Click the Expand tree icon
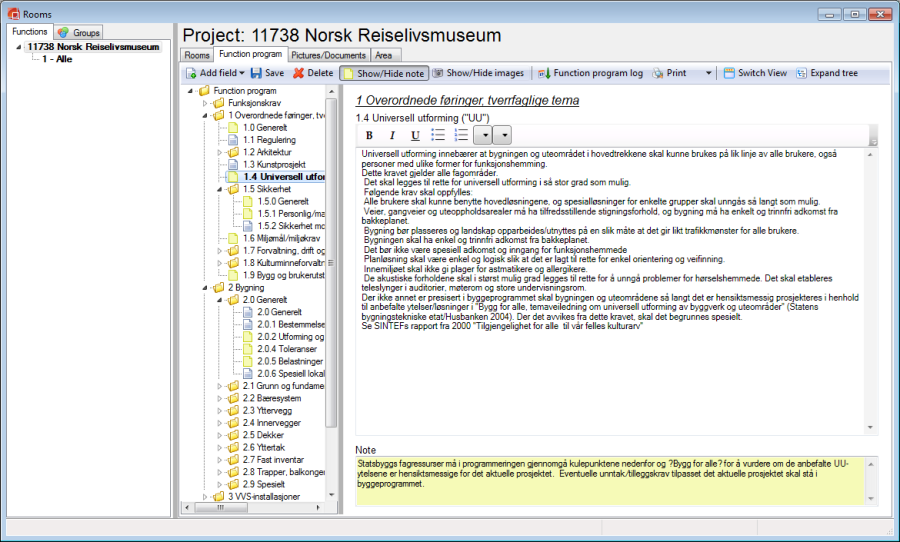Viewport: 900px width, 542px height. pos(801,73)
